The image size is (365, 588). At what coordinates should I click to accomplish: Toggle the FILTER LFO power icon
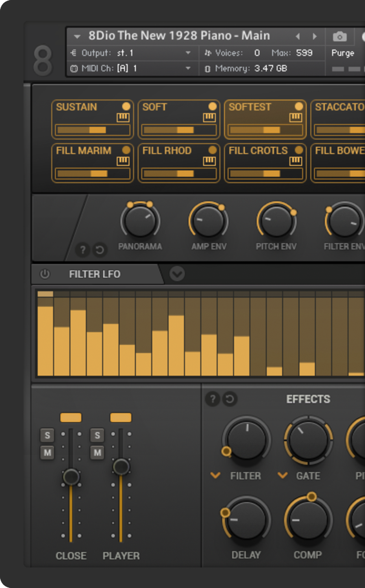pyautogui.click(x=45, y=274)
